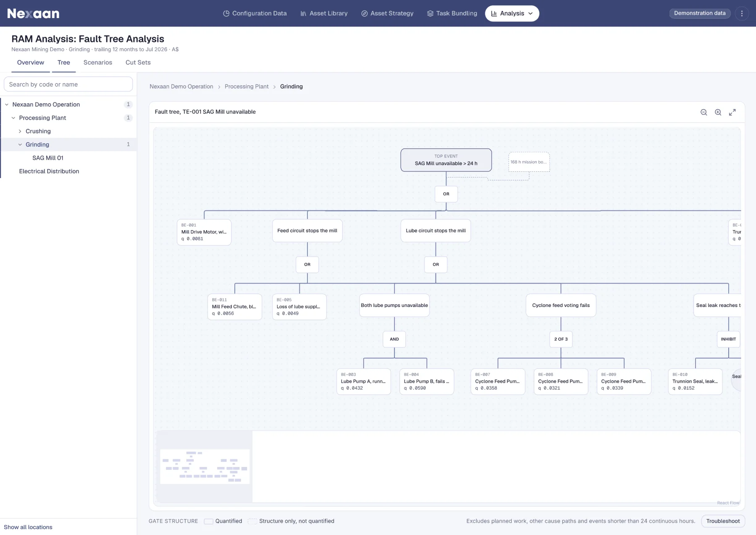Select BE-004 Lube Pump B event
The image size is (756, 535).
point(427,382)
